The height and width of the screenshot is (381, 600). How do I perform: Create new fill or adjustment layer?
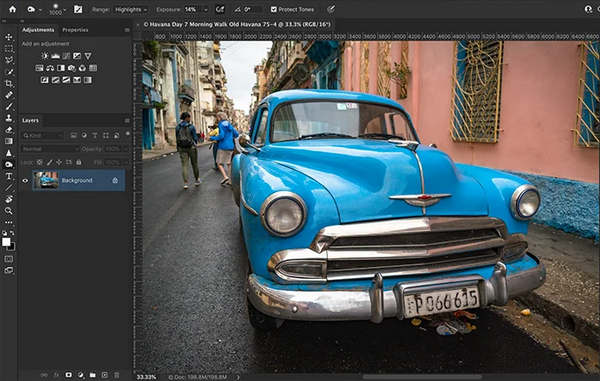pyautogui.click(x=81, y=375)
